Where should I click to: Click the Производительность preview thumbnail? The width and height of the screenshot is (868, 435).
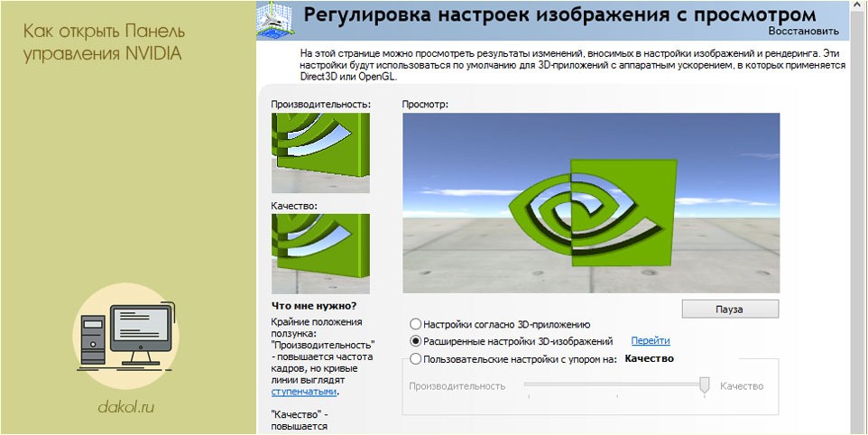tap(320, 153)
